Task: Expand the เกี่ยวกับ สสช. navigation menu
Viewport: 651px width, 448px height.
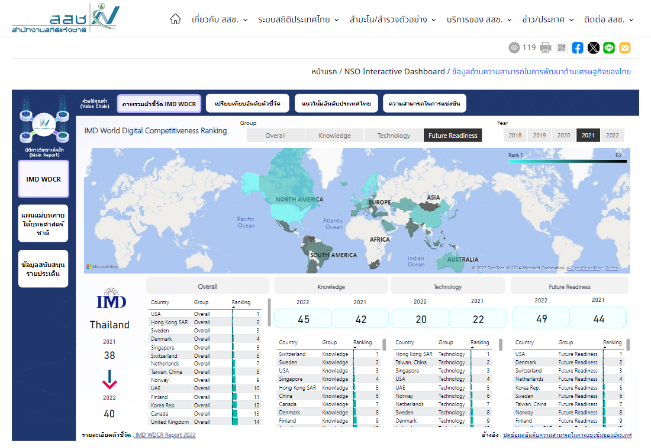Action: click(x=219, y=20)
